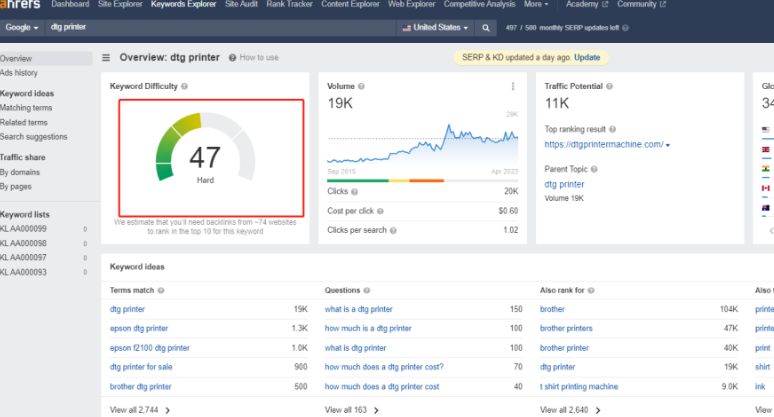Click the search magnifier button
This screenshot has width=774, height=417.
(x=486, y=27)
